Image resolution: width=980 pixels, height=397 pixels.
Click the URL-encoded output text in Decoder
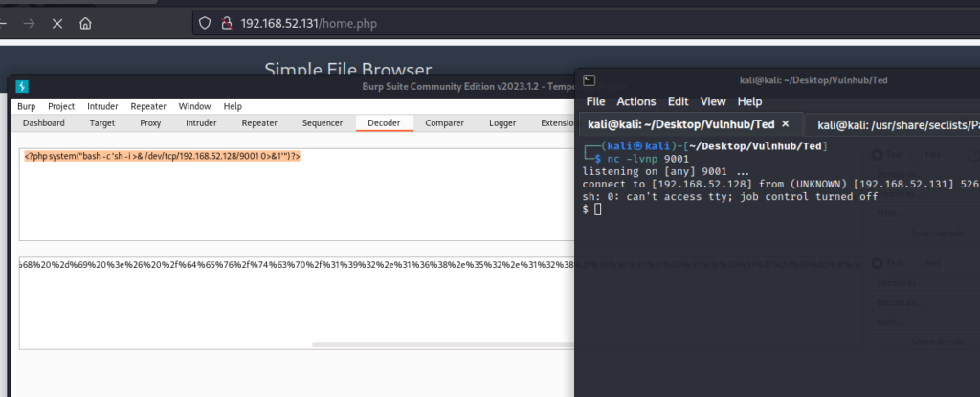[x=297, y=265]
